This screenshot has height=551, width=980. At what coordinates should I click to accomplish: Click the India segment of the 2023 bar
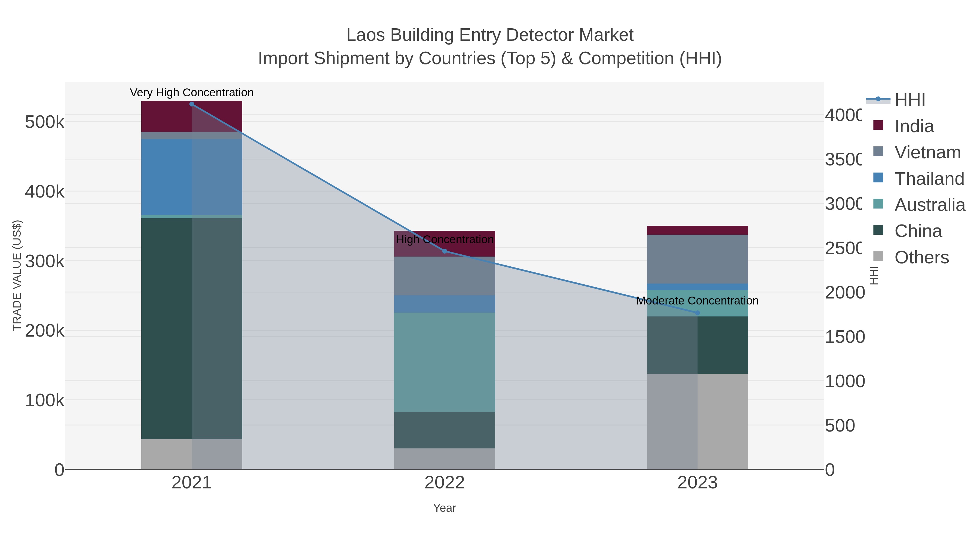(698, 230)
